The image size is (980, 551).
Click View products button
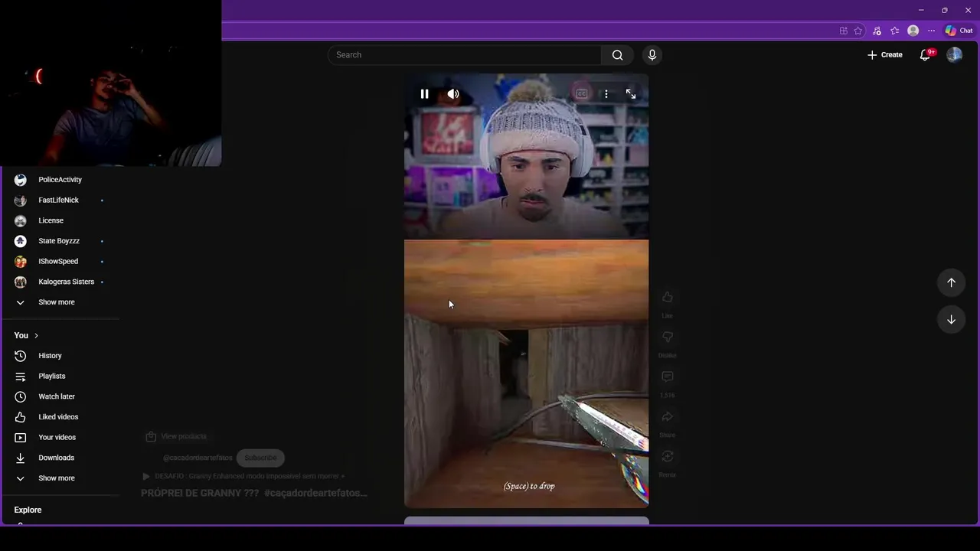point(176,436)
